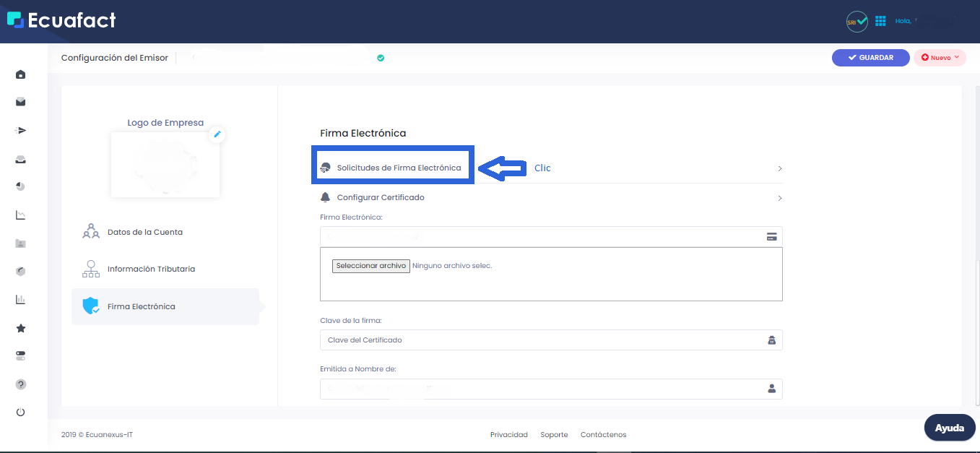This screenshot has height=453, width=980.
Task: Click the star favorites icon
Action: tap(21, 328)
